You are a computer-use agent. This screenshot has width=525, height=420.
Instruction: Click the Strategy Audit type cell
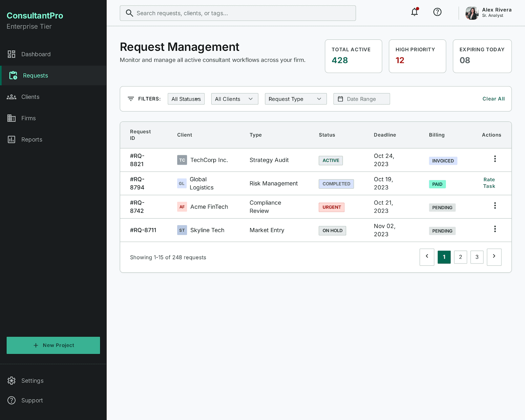coord(269,160)
